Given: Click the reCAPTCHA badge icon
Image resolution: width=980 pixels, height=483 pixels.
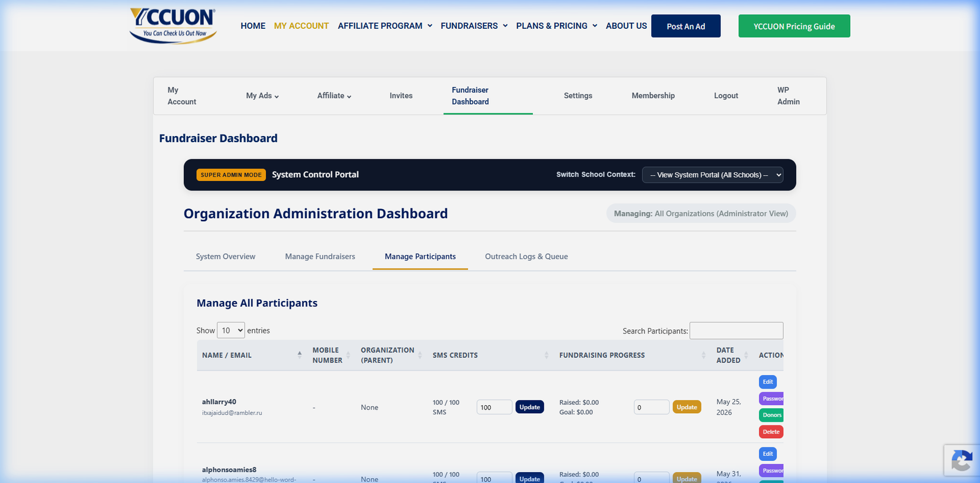Looking at the screenshot, I should [x=962, y=460].
